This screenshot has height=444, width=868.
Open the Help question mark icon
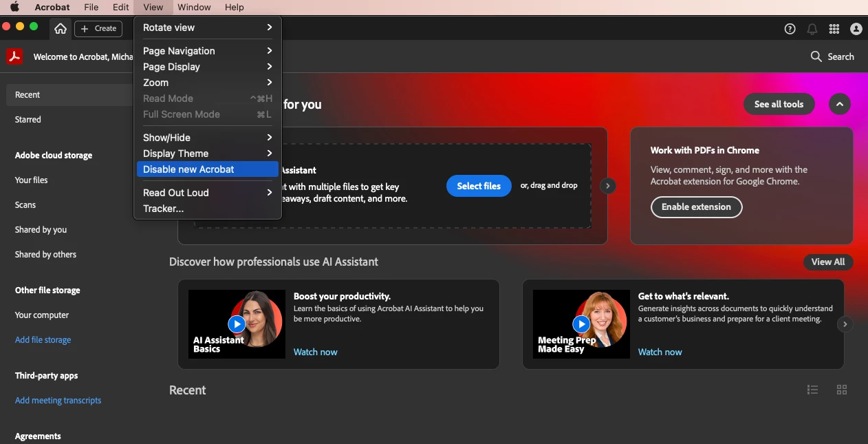coord(790,29)
